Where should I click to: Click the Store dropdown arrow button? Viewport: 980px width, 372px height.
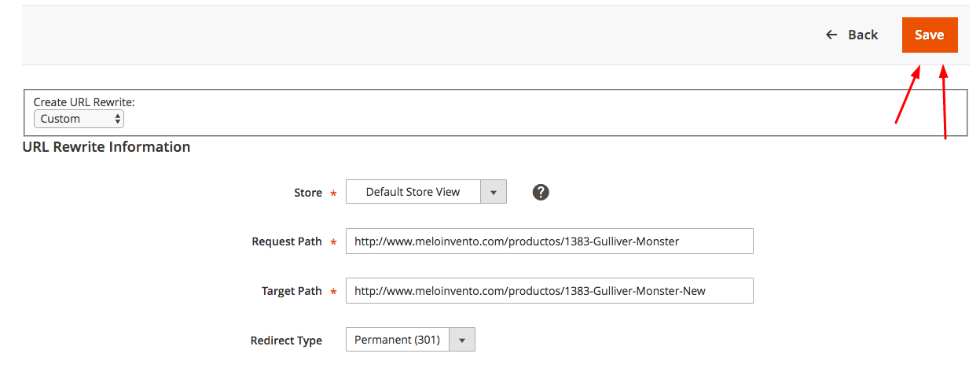[494, 192]
